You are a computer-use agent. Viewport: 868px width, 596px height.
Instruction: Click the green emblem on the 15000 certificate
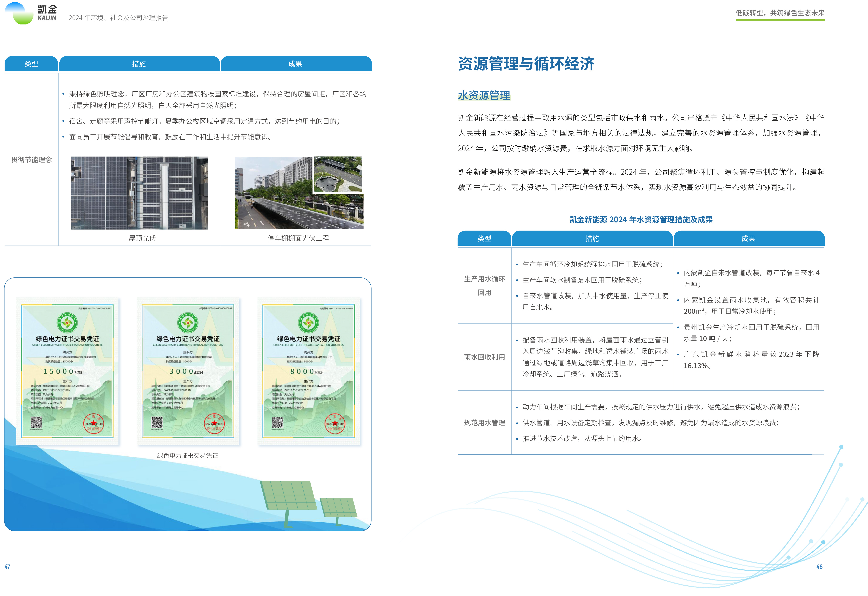[x=67, y=323]
